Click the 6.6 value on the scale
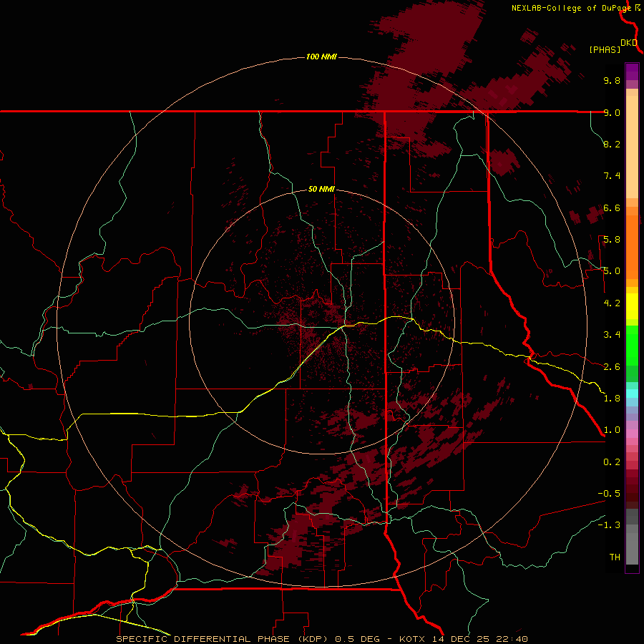This screenshot has height=644, width=644. click(612, 208)
